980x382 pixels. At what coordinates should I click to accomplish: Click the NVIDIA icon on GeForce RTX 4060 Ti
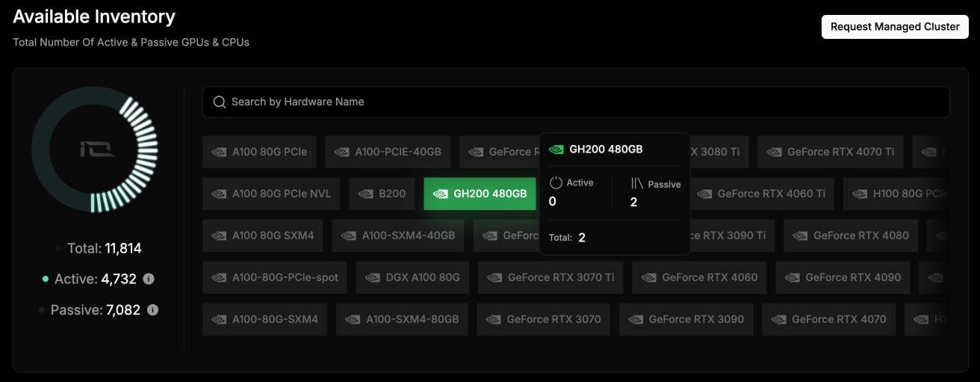point(704,194)
